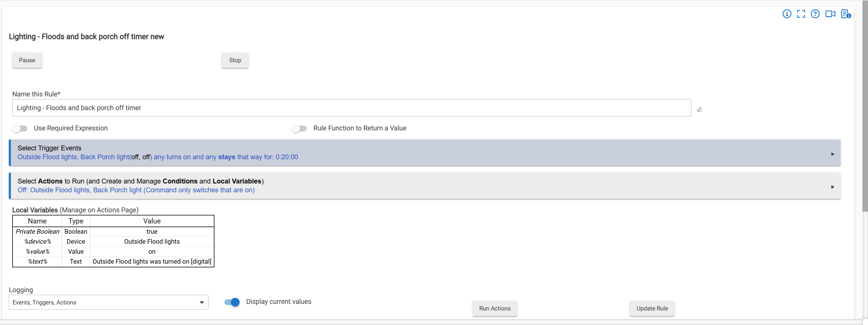Viewport: 868px width, 325px height.
Task: Click into the Name this Rule field
Action: click(x=351, y=108)
